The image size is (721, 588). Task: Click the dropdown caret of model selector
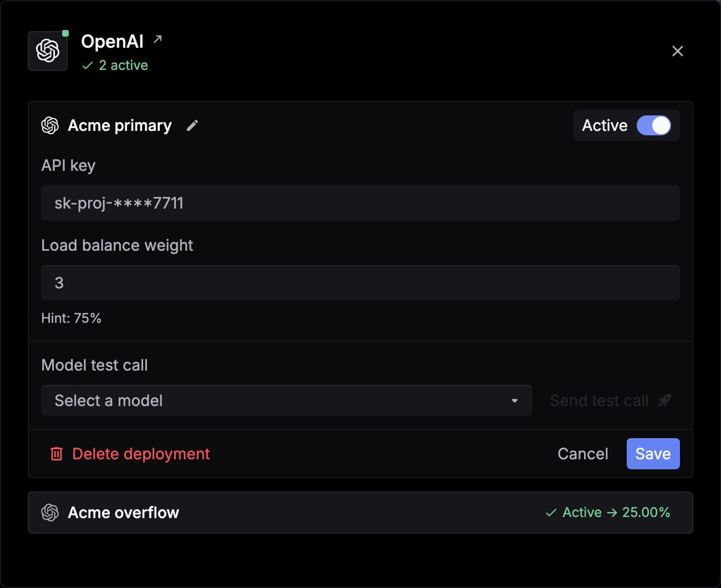pyautogui.click(x=515, y=401)
